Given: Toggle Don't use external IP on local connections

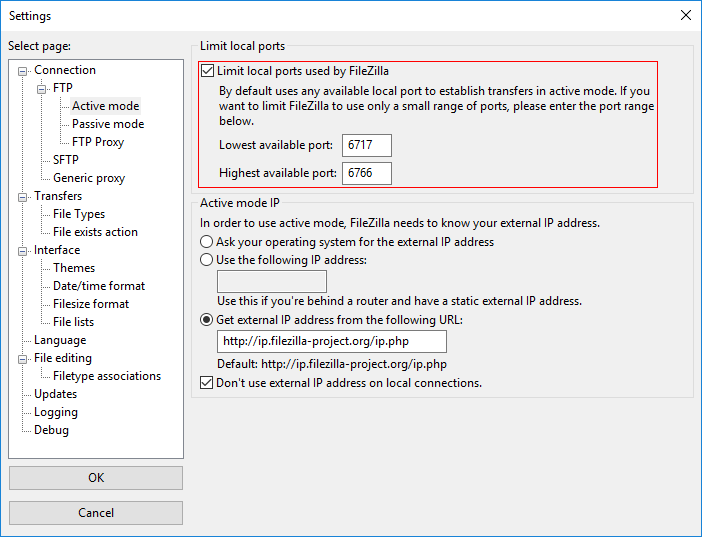Looking at the screenshot, I should [x=207, y=383].
